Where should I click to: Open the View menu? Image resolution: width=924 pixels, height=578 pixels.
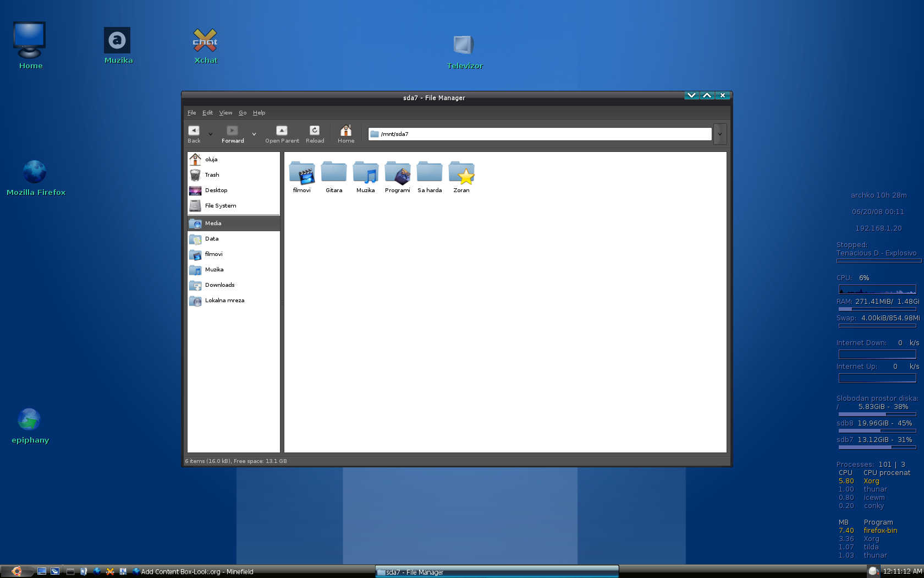pos(226,113)
